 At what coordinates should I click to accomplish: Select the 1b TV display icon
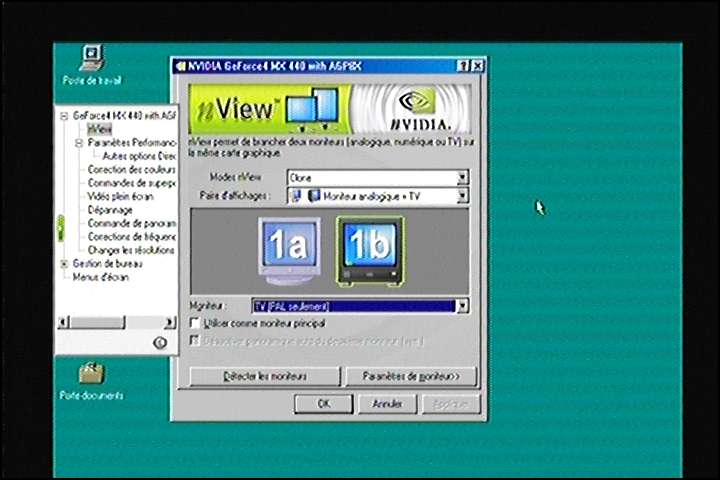(x=370, y=251)
